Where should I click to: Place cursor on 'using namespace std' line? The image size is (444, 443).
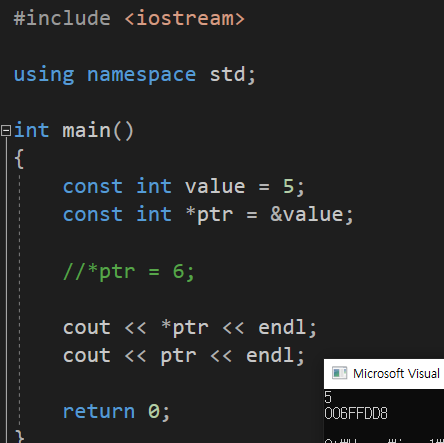(135, 75)
